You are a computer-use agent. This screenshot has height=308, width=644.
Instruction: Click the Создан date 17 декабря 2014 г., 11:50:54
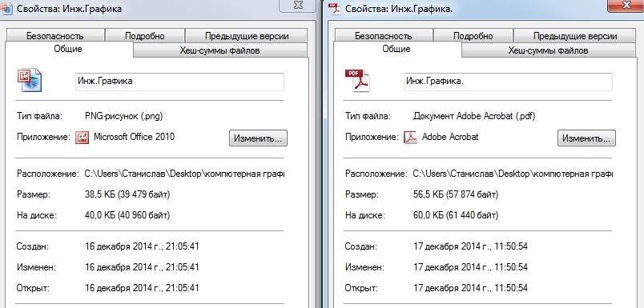point(471,246)
